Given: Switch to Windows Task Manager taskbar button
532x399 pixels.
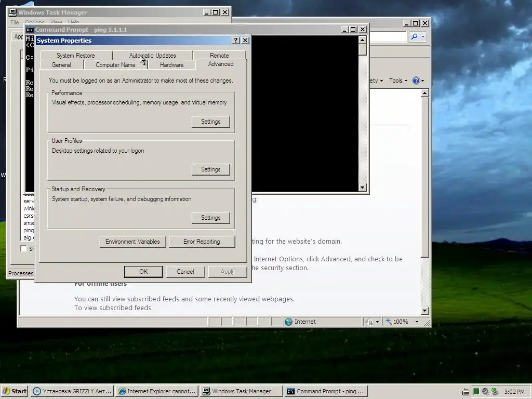Looking at the screenshot, I should point(241,391).
